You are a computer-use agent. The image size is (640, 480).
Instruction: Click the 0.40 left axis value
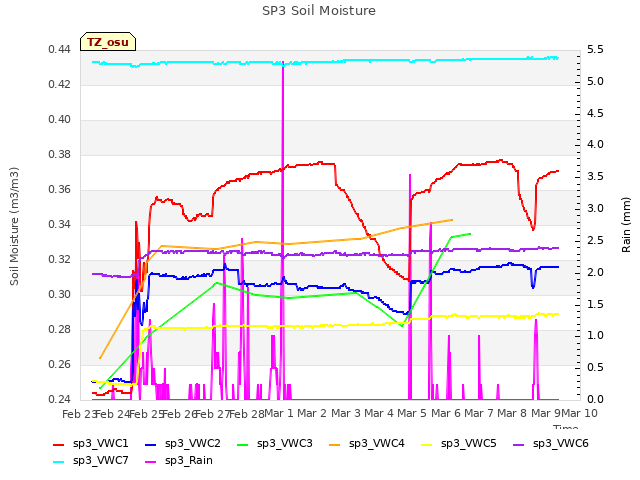pyautogui.click(x=59, y=120)
